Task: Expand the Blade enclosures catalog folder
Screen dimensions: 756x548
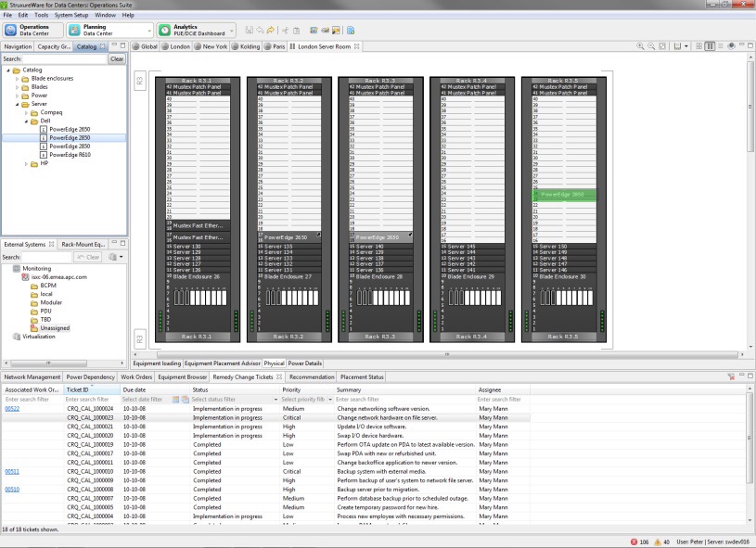Action: pyautogui.click(x=17, y=79)
